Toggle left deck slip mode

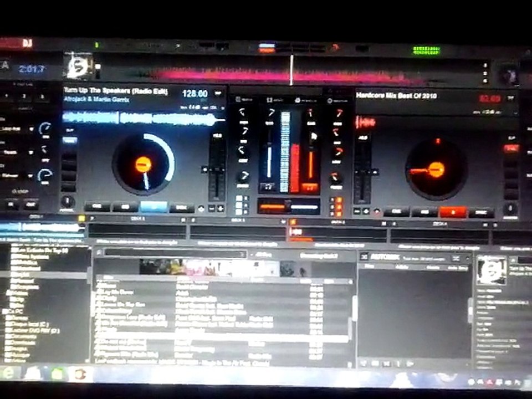pyautogui.click(x=70, y=130)
